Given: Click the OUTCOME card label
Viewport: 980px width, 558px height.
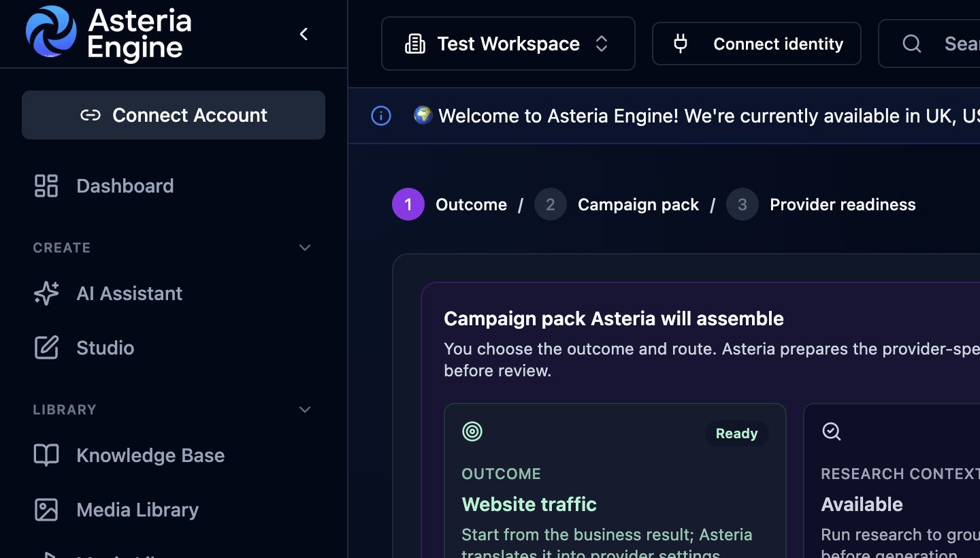Looking at the screenshot, I should [502, 474].
